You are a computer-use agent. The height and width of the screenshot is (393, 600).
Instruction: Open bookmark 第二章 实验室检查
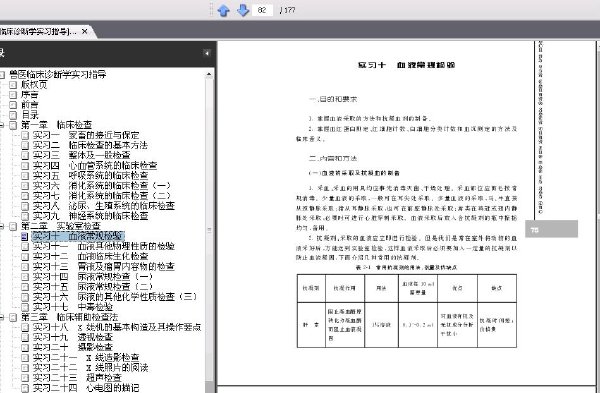60,226
